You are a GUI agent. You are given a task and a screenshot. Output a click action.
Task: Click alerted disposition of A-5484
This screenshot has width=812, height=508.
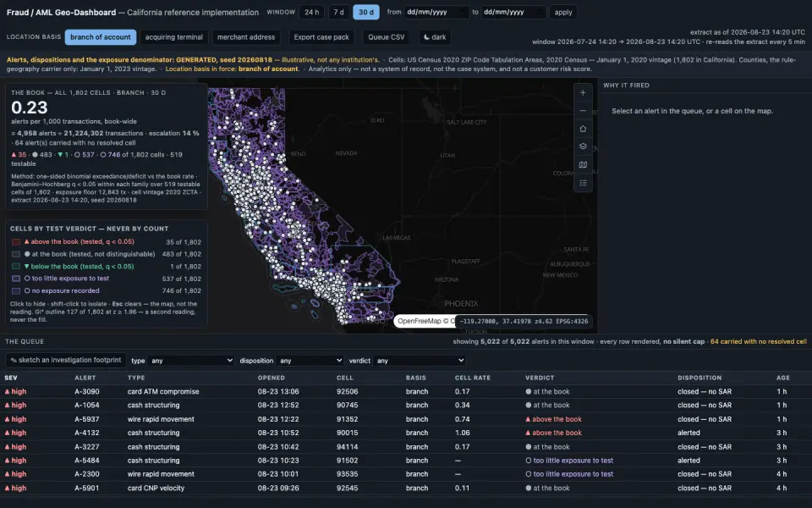pyautogui.click(x=689, y=461)
